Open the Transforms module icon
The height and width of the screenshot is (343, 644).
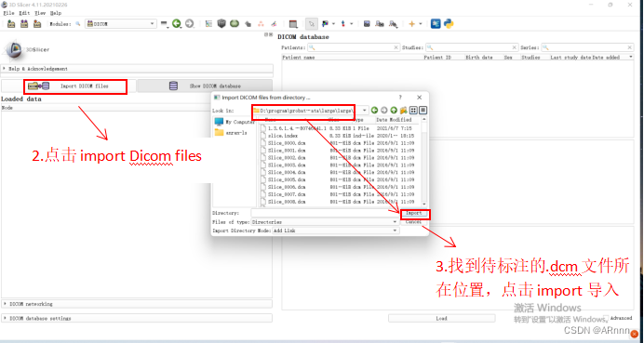[x=248, y=24]
